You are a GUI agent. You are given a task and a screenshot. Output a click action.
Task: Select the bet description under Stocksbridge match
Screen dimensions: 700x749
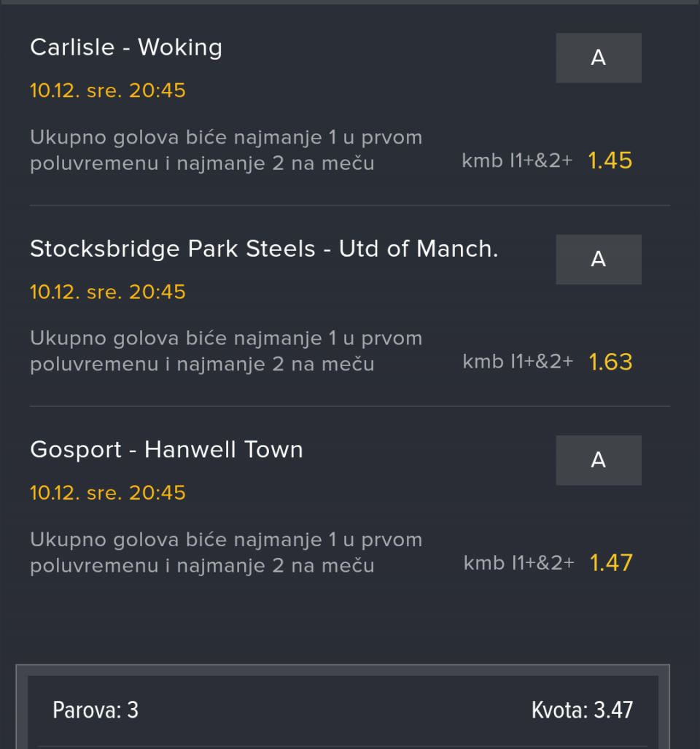coord(226,351)
